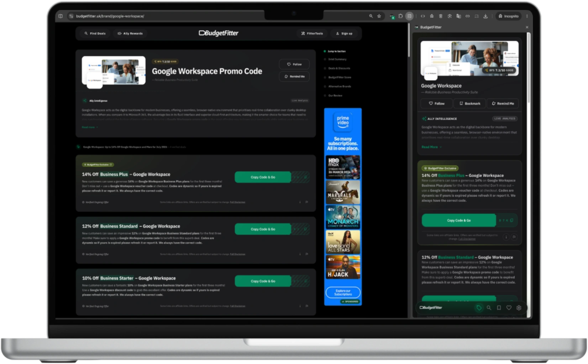
Task: Click the info icon on the 10% Off card
Action: click(300, 306)
